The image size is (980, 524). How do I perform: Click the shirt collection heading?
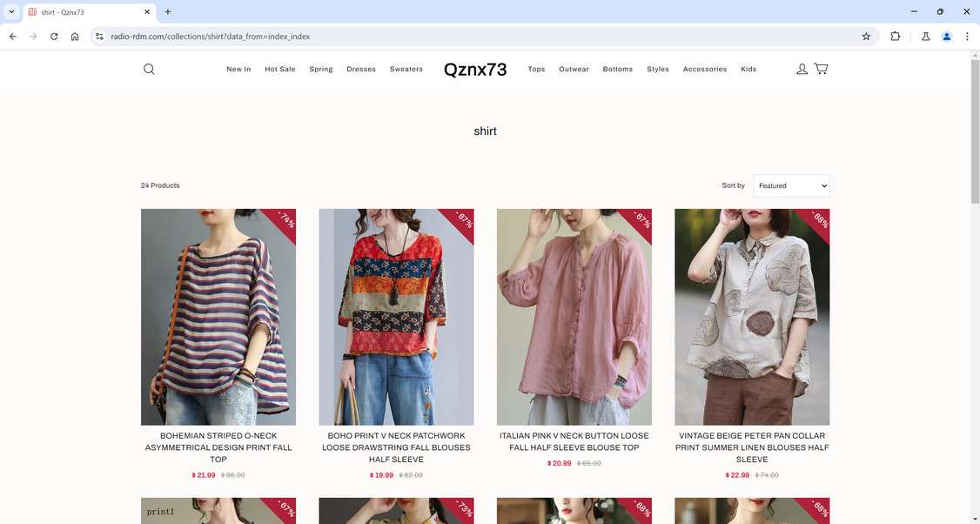tap(485, 131)
